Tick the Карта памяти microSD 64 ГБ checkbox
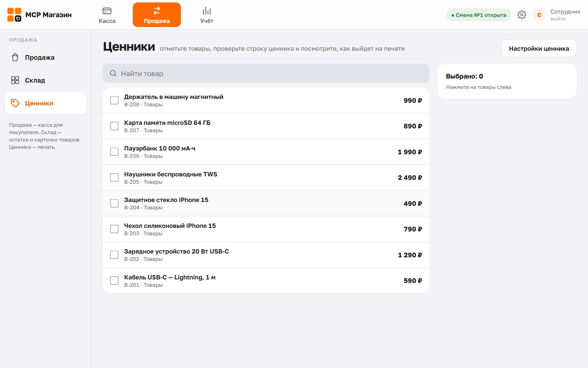The image size is (588, 368). pyautogui.click(x=114, y=126)
